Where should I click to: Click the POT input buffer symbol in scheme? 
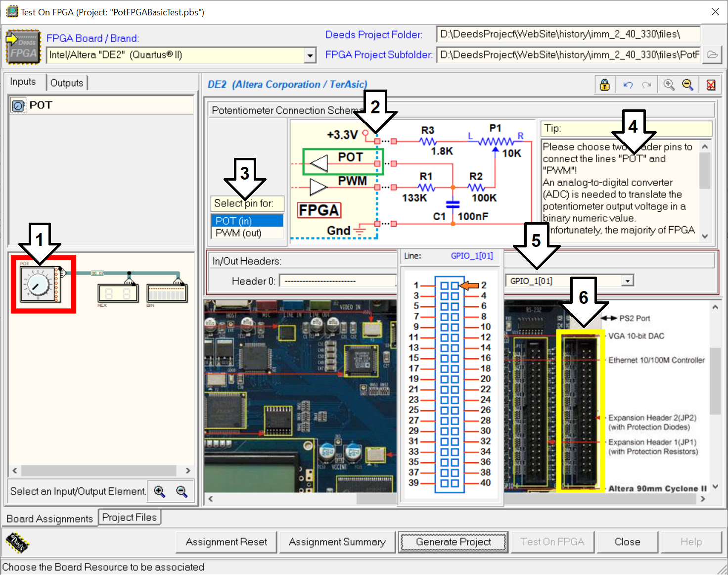318,163
